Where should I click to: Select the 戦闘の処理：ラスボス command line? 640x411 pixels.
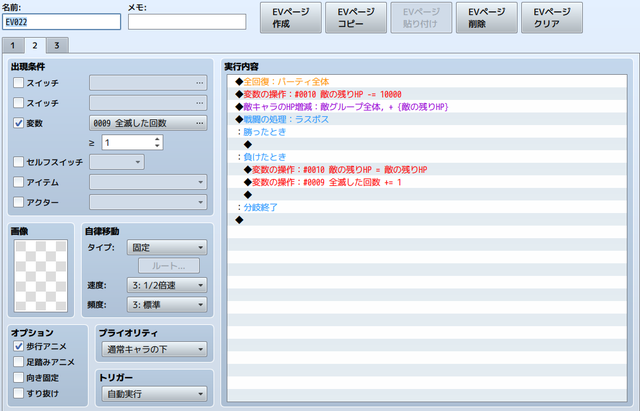pos(427,119)
